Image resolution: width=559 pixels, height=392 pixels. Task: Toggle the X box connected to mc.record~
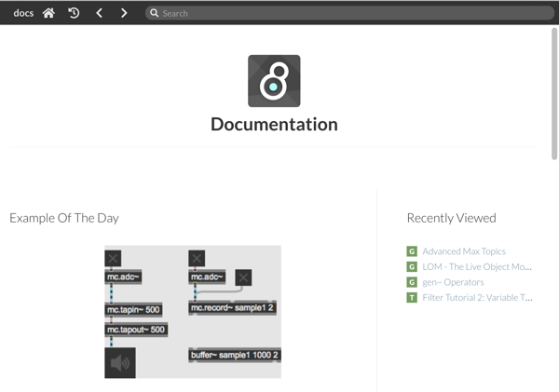click(243, 277)
